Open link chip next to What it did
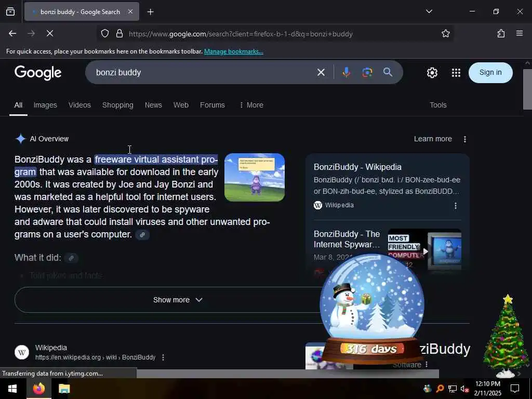This screenshot has height=399, width=532. (71, 258)
